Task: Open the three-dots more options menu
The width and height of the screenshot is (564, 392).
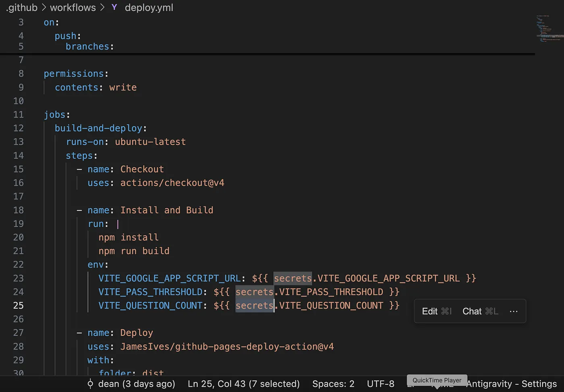Action: (x=513, y=311)
